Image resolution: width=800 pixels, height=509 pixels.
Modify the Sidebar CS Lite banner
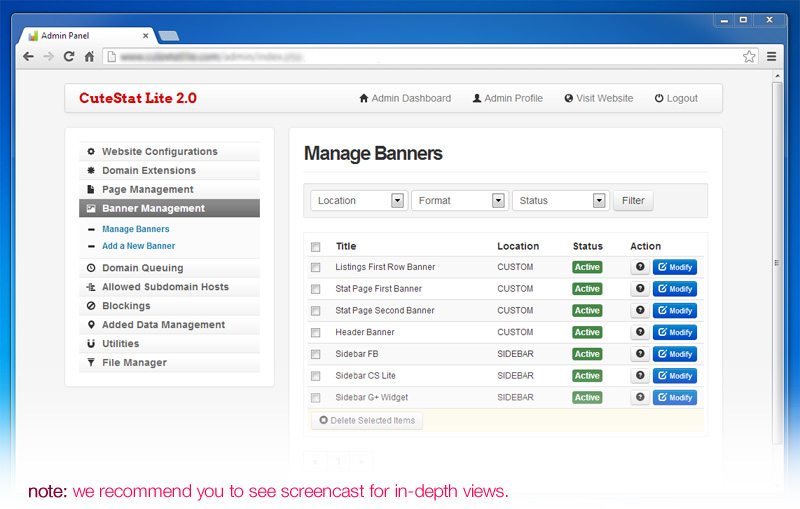[674, 375]
